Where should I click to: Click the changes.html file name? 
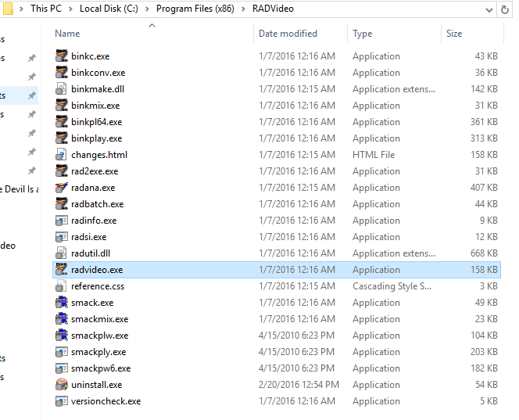click(x=99, y=155)
